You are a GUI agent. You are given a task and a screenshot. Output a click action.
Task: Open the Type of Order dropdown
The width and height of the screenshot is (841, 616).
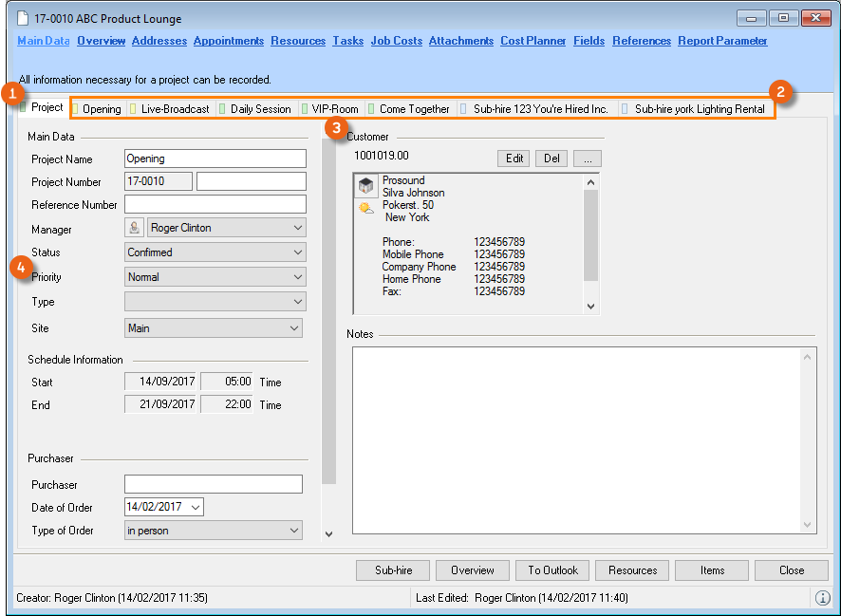(x=214, y=531)
